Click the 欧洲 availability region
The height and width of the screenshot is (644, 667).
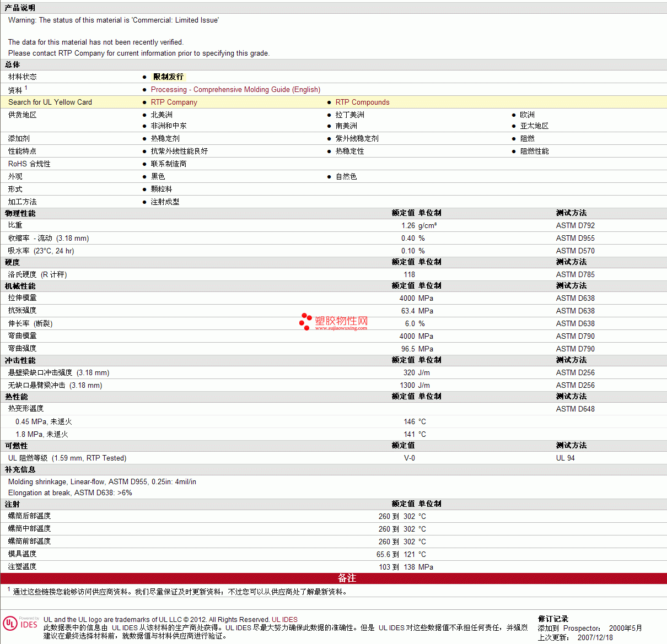(528, 115)
